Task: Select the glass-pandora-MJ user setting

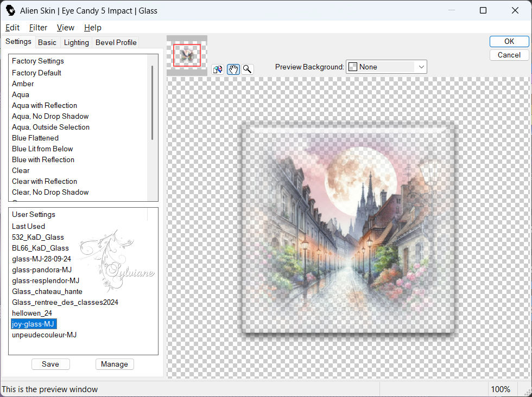Action: pos(42,270)
